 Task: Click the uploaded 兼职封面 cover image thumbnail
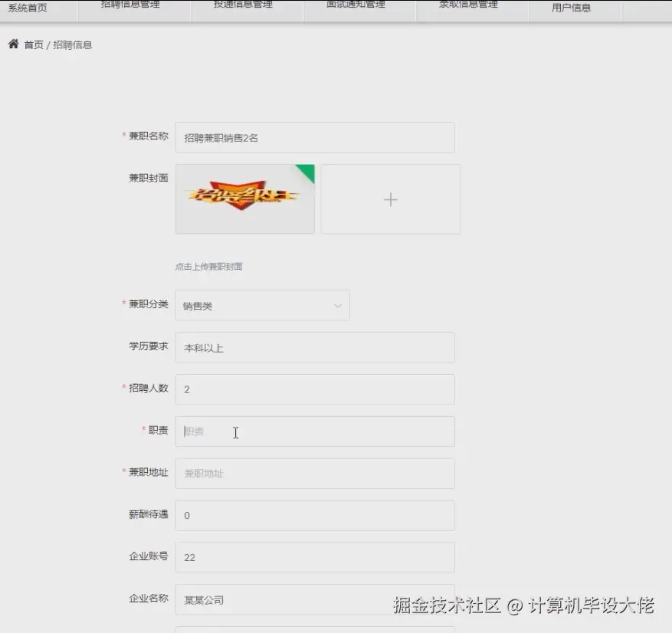pyautogui.click(x=244, y=198)
